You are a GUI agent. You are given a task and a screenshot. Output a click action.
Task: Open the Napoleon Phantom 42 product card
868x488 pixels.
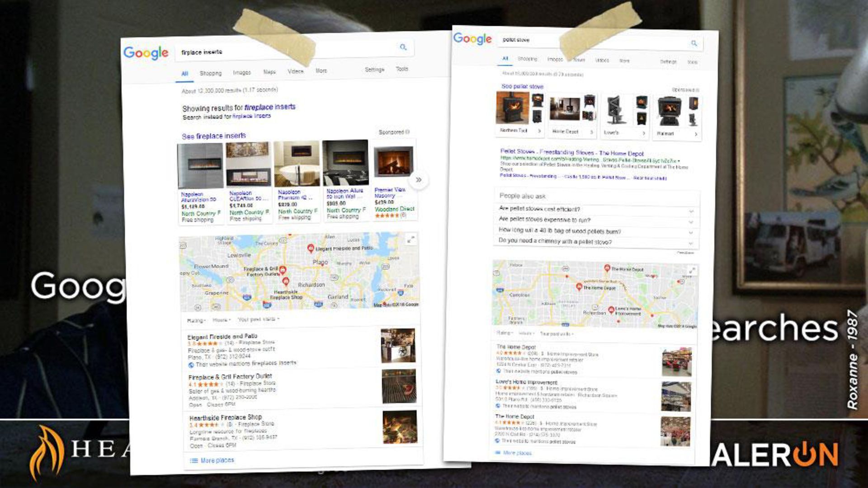pos(297,181)
